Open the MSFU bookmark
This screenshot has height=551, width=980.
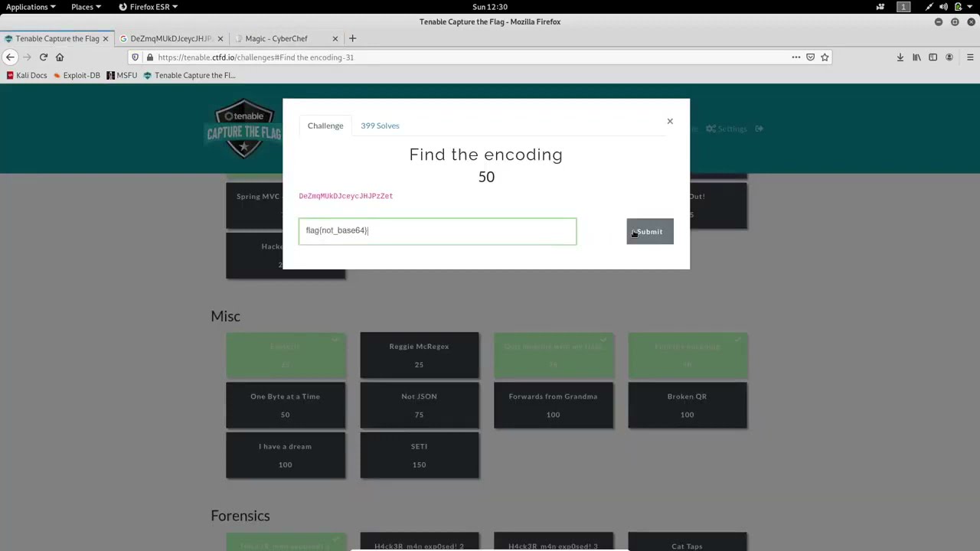pos(122,75)
